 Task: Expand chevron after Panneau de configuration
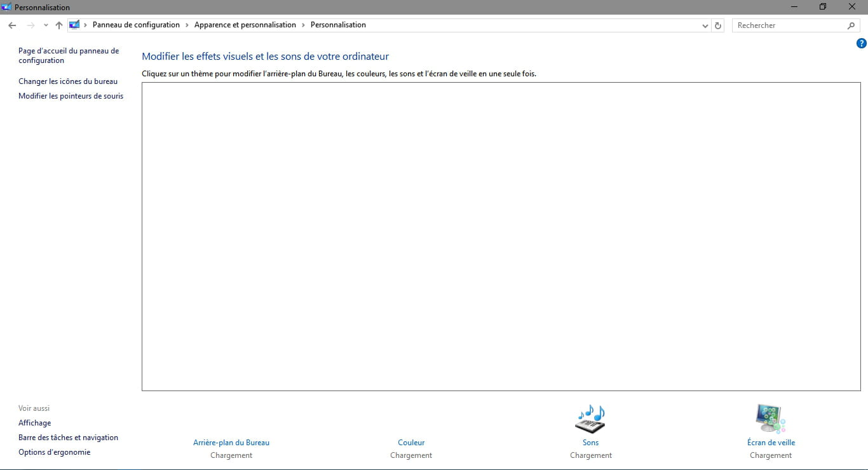click(x=187, y=25)
